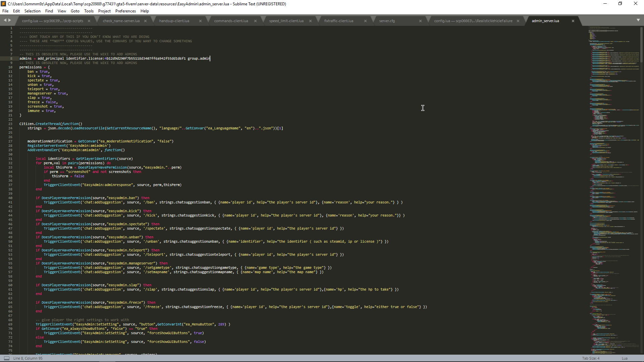This screenshot has height=362, width=644.
Task: Open the Preferences menu
Action: tap(125, 11)
